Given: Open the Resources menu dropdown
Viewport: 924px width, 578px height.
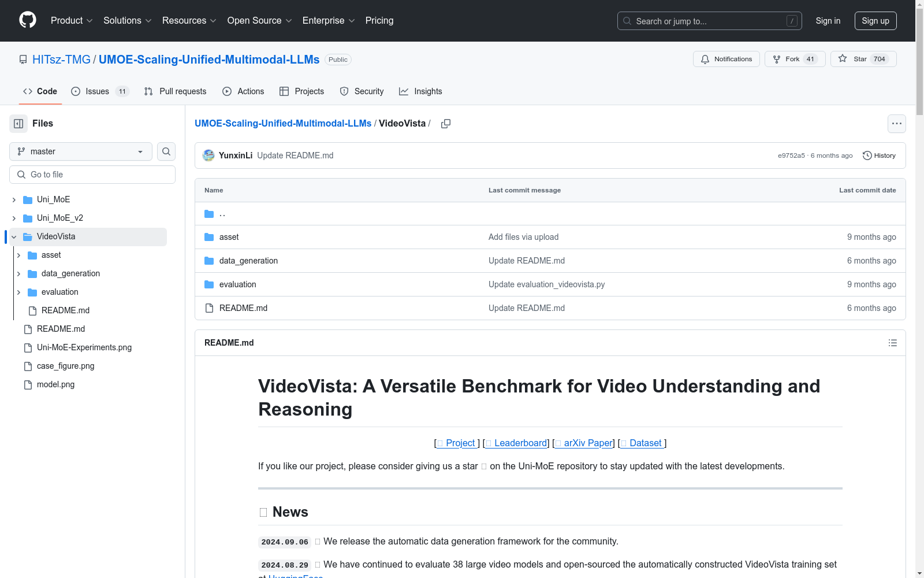Looking at the screenshot, I should [189, 20].
